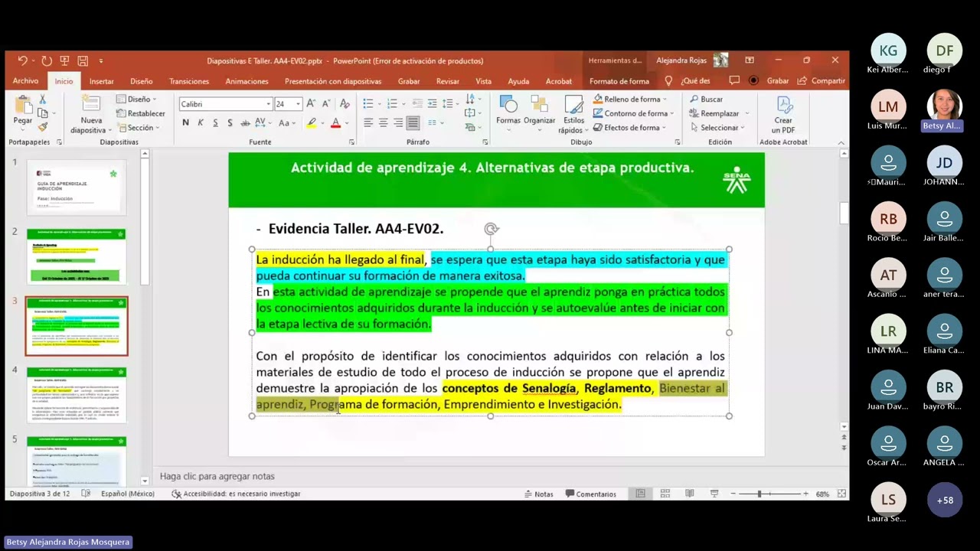Screen dimensions: 980x551
Task: Toggle text shadow formatting
Action: (x=230, y=122)
